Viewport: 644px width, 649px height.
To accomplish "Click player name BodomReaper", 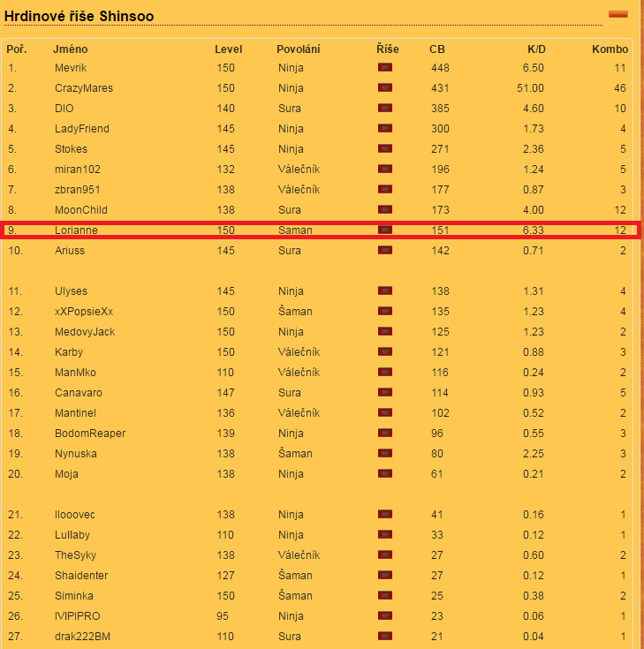I will 89,434.
